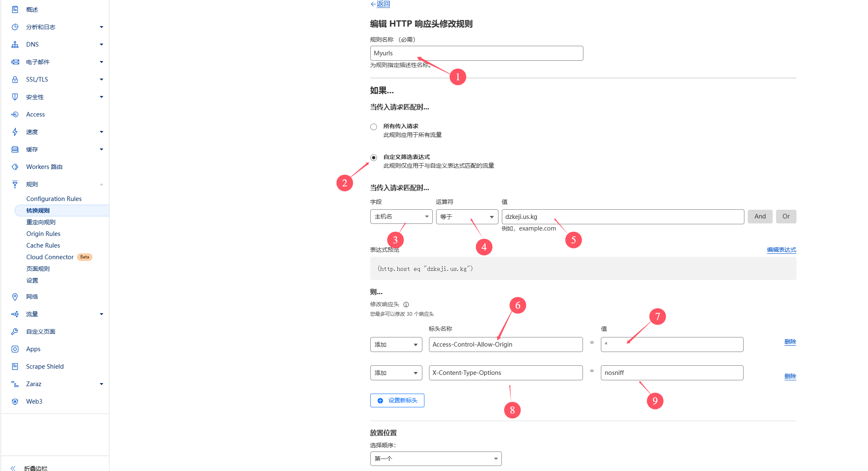
Task: Click the SSL/TLS lock icon
Action: pyautogui.click(x=15, y=79)
